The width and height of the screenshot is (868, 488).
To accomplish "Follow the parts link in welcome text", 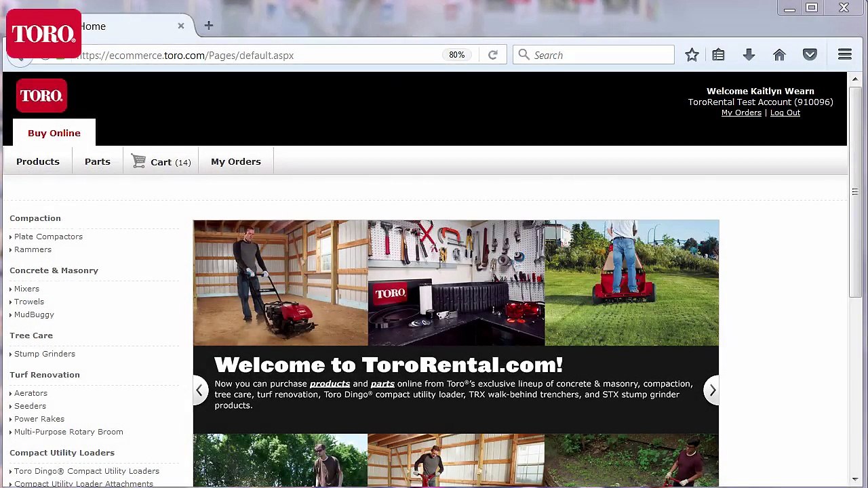I will [382, 384].
